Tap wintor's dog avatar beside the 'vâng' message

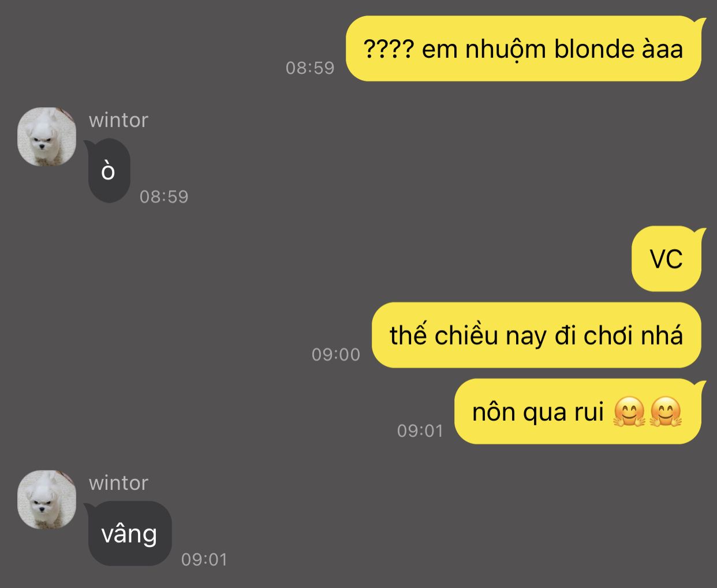[x=47, y=499]
